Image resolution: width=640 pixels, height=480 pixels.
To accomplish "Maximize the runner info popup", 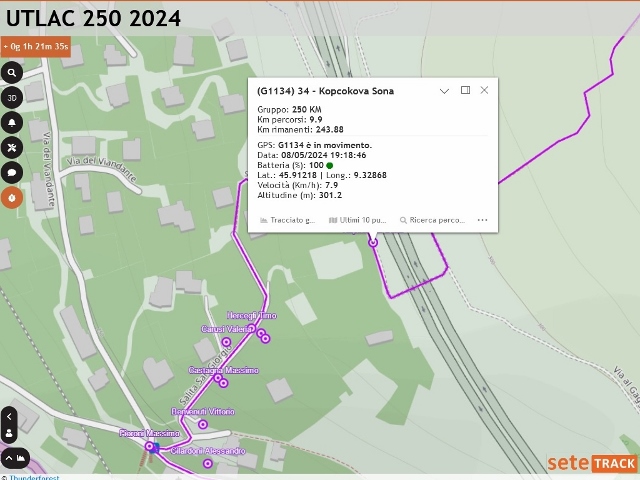I will pos(465,90).
